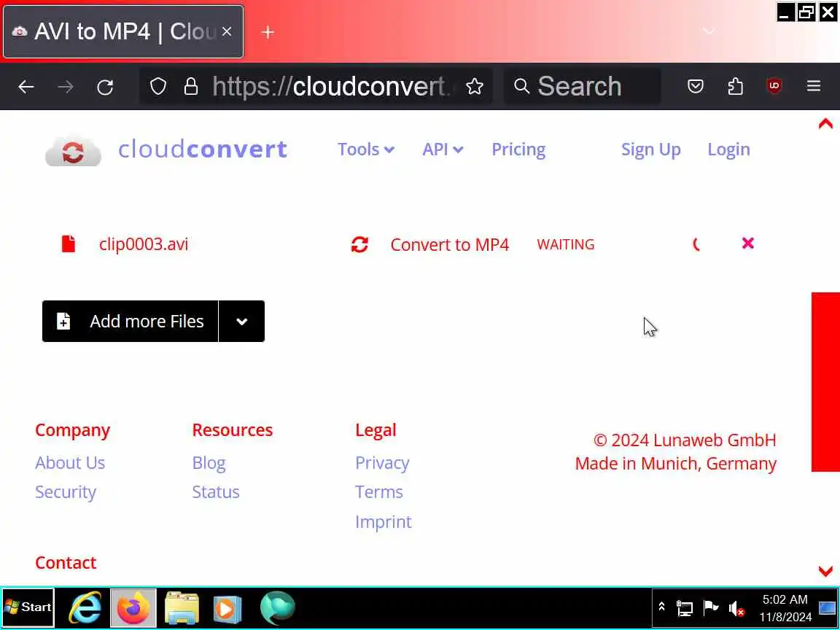
Task: Open the Privacy link
Action: pos(383,463)
